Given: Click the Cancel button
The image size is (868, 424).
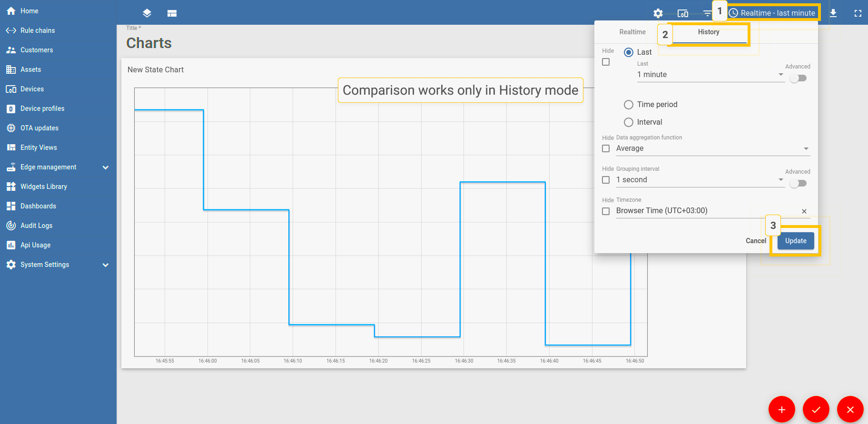Looking at the screenshot, I should pos(756,241).
